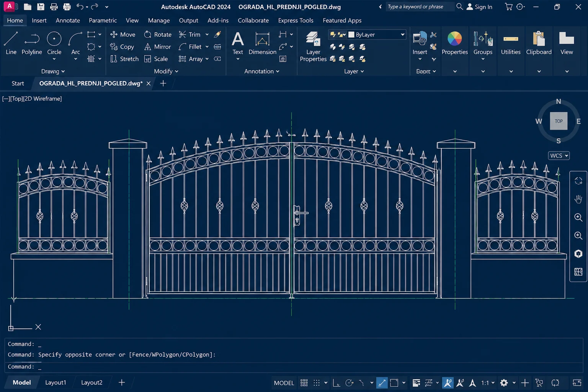Click the Mirror command
This screenshot has height=392, width=588.
click(x=158, y=47)
